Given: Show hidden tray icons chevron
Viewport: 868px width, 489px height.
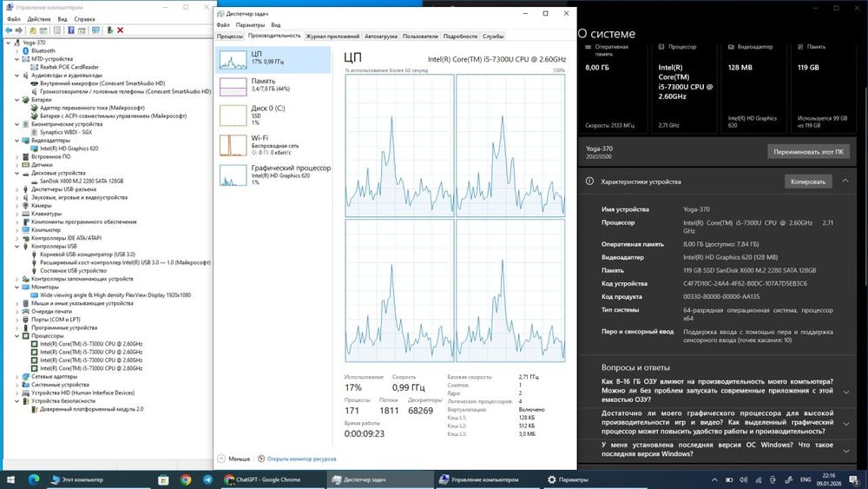Looking at the screenshot, I should coord(714,479).
